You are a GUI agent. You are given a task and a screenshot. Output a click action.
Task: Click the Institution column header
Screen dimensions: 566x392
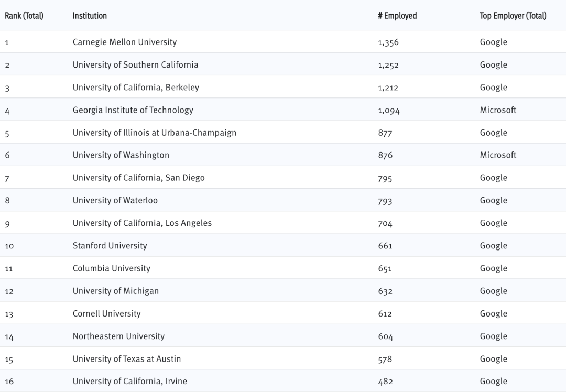90,16
